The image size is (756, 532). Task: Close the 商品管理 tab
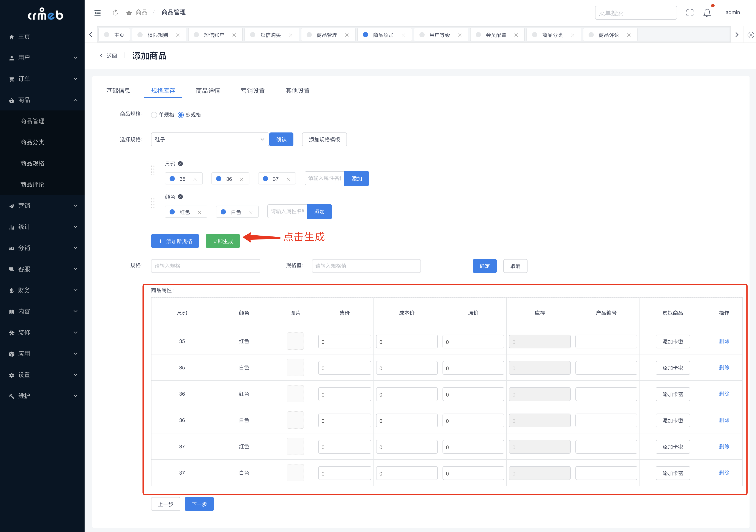347,35
